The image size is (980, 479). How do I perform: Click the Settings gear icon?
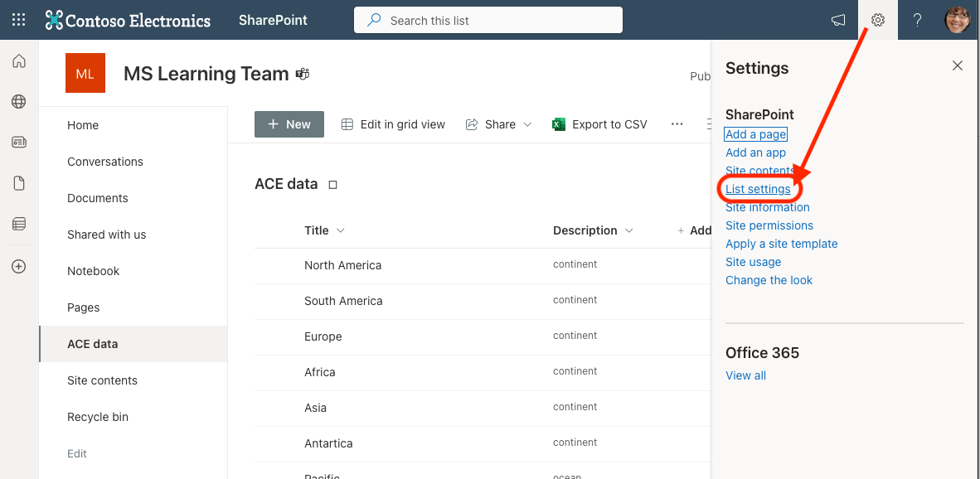(x=877, y=20)
